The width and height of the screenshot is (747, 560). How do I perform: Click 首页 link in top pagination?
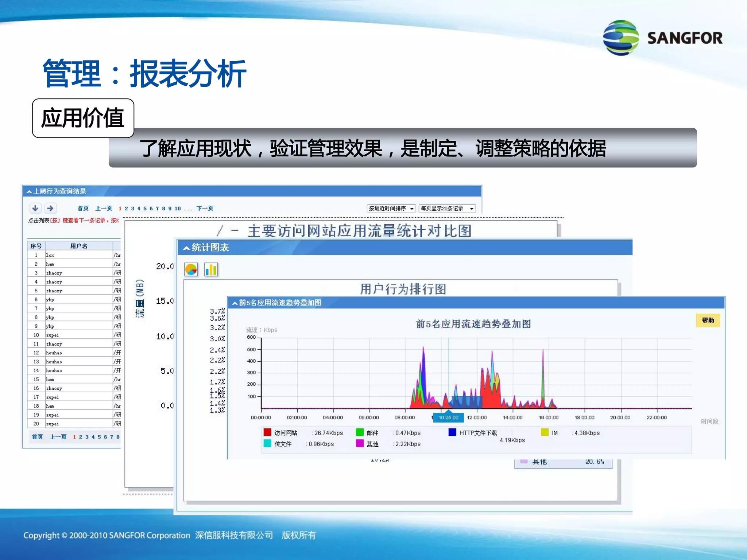pos(83,209)
